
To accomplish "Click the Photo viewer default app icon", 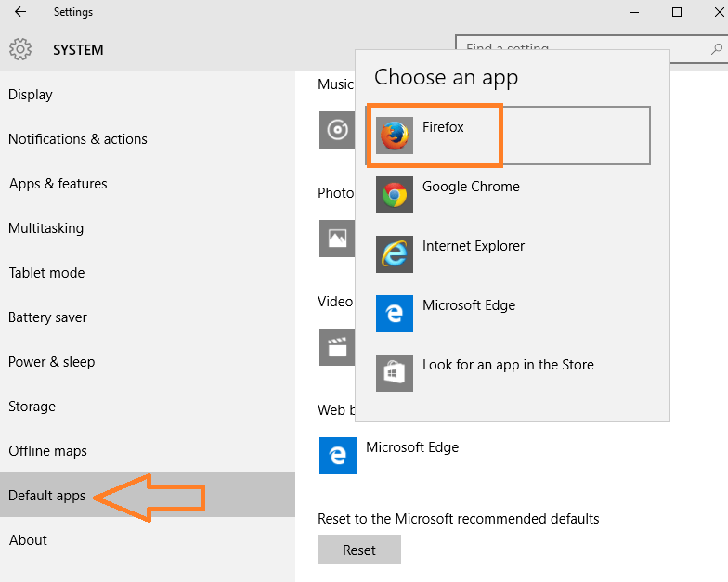I will coord(337,238).
